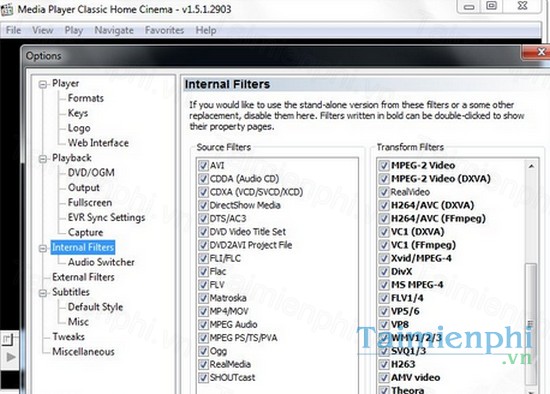The image size is (550, 394).
Task: Open the Favorites menu
Action: (x=165, y=30)
